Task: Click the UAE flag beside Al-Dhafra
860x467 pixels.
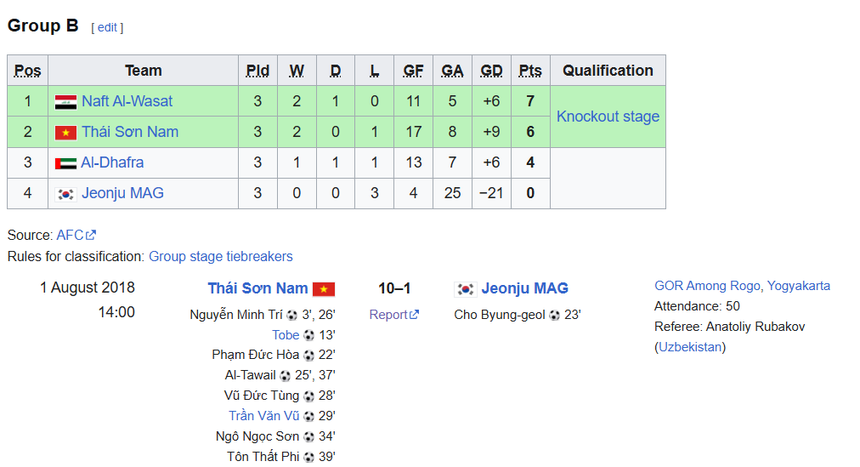Action: coord(65,163)
